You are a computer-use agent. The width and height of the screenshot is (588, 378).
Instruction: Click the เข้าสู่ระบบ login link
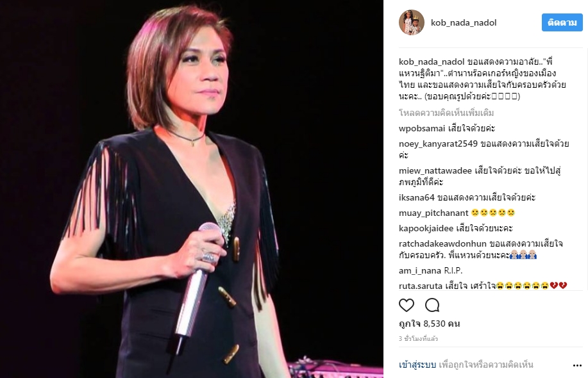[x=417, y=365]
